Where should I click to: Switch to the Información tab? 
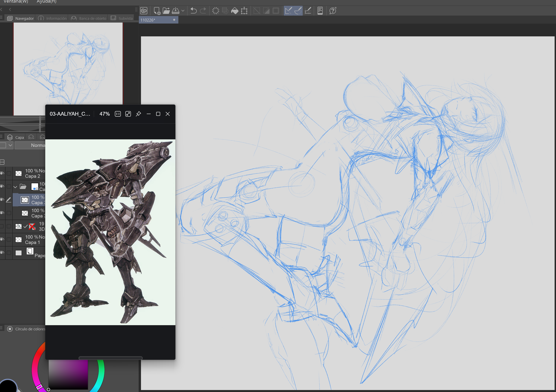53,18
